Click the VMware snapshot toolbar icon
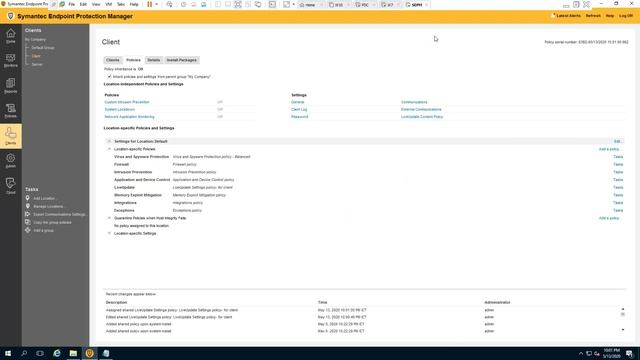Image resolution: width=640 pixels, height=360 pixels. point(183,4)
